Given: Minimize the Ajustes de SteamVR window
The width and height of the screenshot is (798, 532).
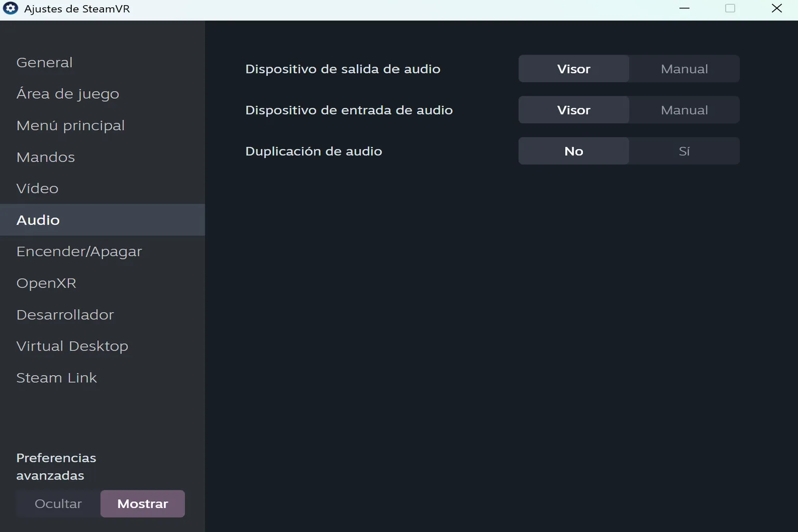Looking at the screenshot, I should (684, 9).
